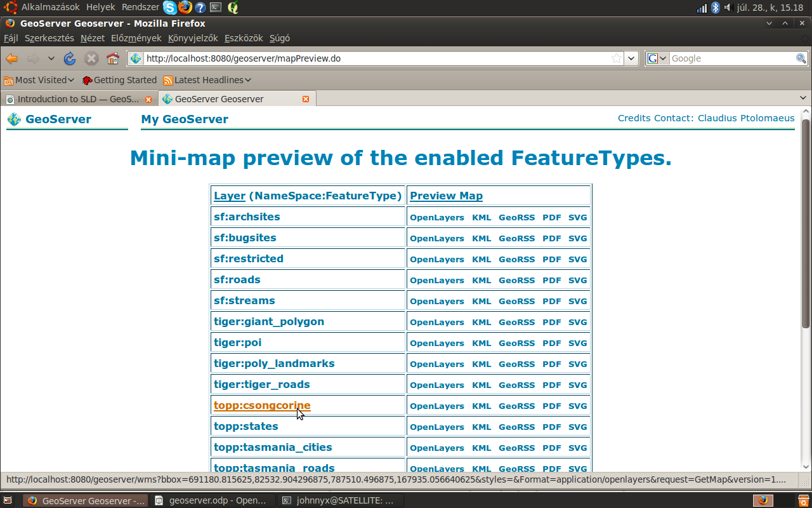The width and height of the screenshot is (812, 508).
Task: Open SVG preview for tiger:giant_polygon
Action: (578, 322)
